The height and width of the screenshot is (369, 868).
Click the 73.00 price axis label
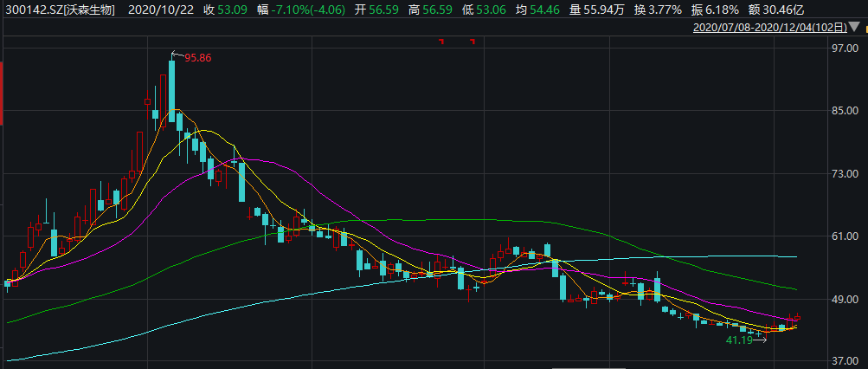(843, 174)
